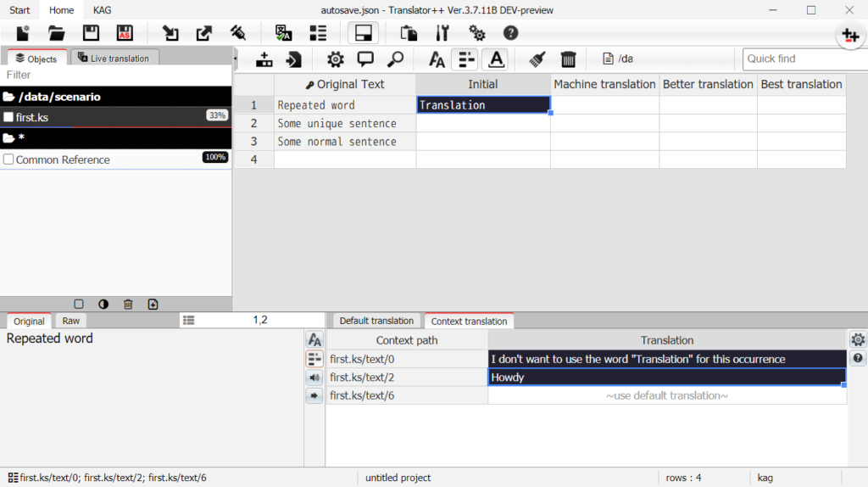The image size is (868, 487).
Task: Click the font size icon beside context table
Action: pos(314,339)
